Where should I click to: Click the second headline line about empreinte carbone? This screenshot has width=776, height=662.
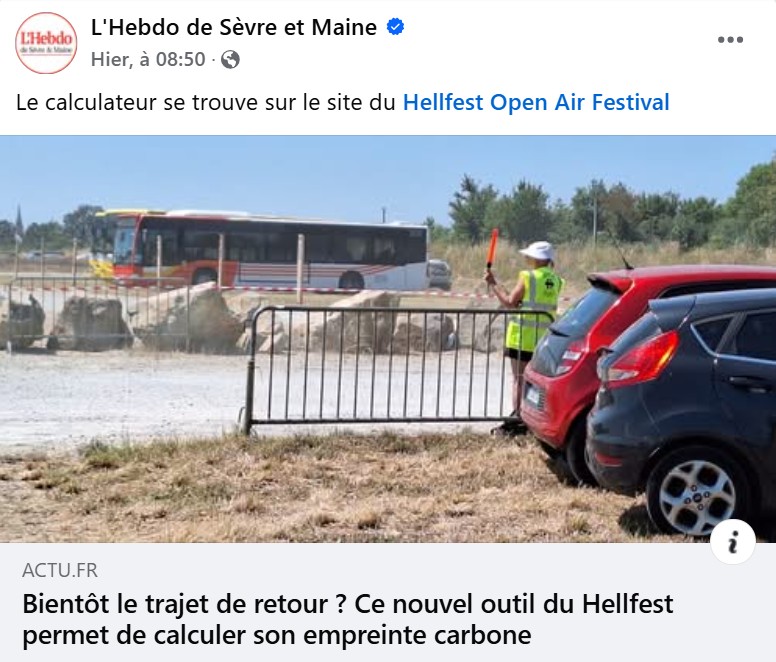point(277,635)
